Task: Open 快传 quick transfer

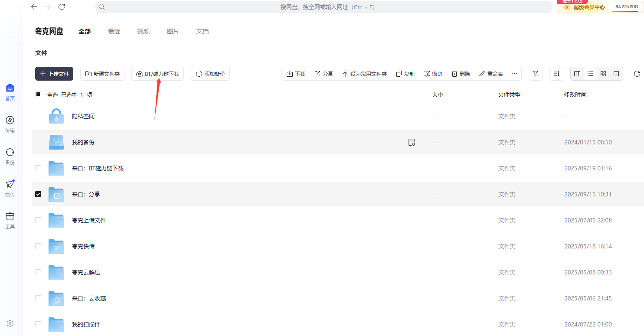Action: (x=10, y=189)
